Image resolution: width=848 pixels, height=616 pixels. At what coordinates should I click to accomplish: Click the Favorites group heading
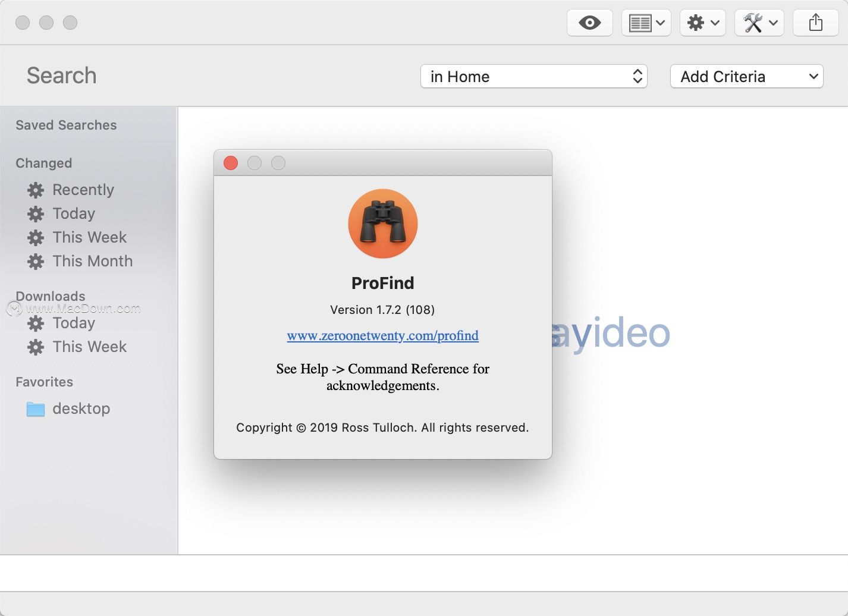click(45, 382)
